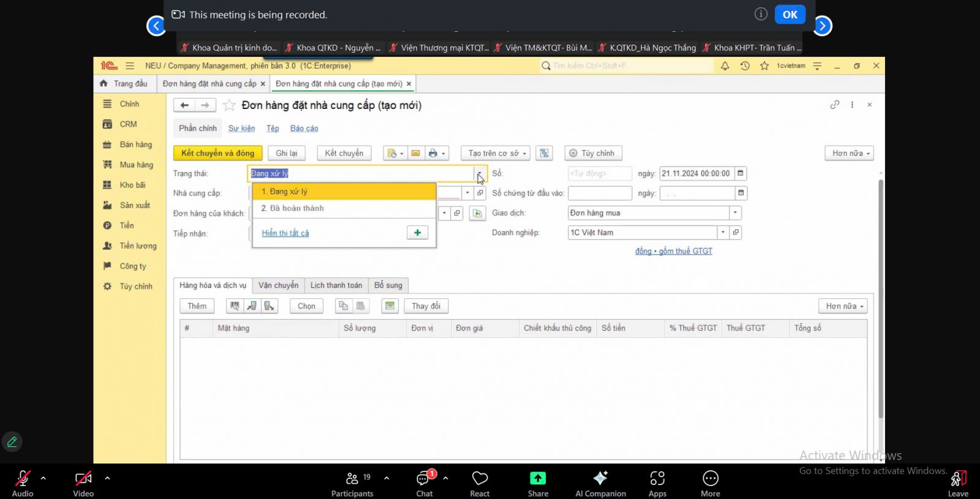Open the 'Tạo trên cơ sở' dropdown
The width and height of the screenshot is (980, 499).
click(x=497, y=153)
